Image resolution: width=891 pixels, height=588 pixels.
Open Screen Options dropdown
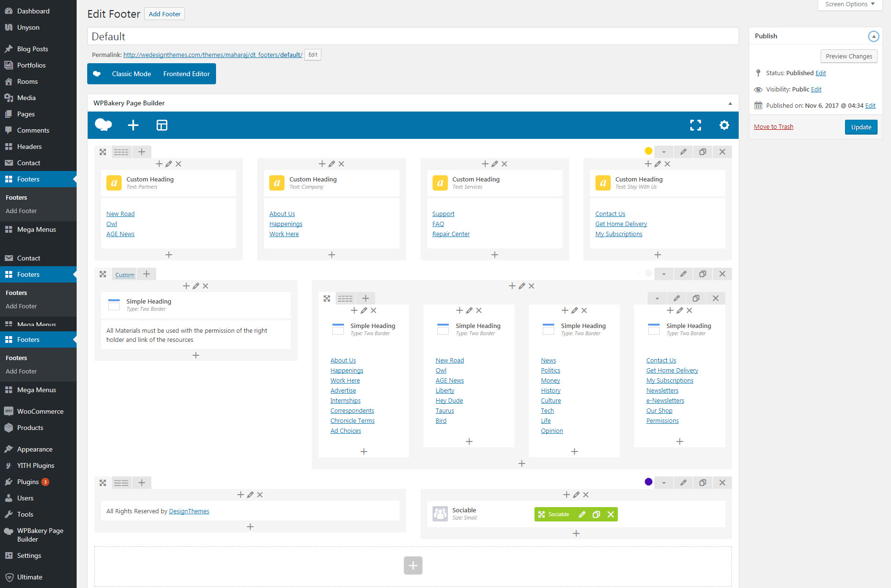850,4
